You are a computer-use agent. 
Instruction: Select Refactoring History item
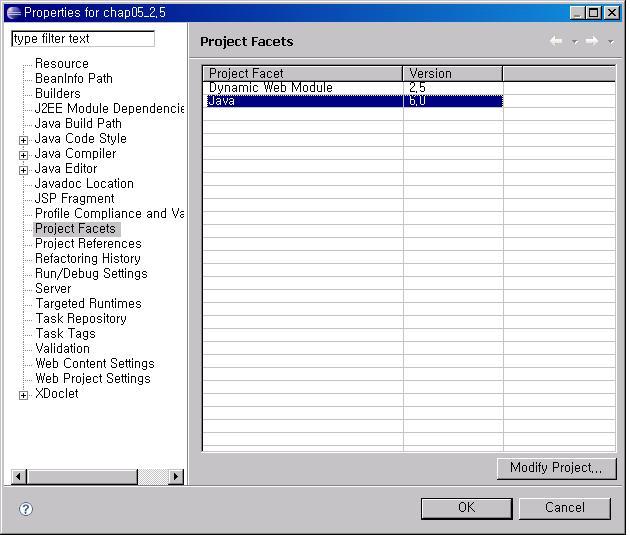88,258
